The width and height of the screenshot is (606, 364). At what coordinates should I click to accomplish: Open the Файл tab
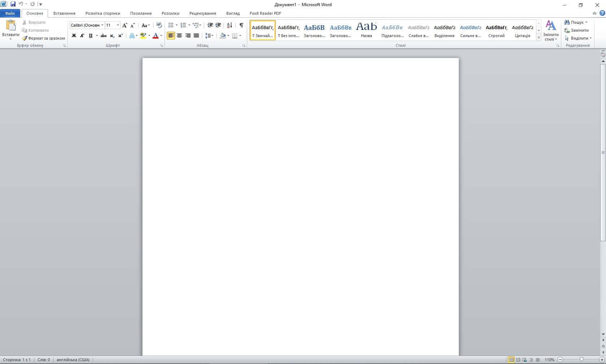tap(10, 13)
